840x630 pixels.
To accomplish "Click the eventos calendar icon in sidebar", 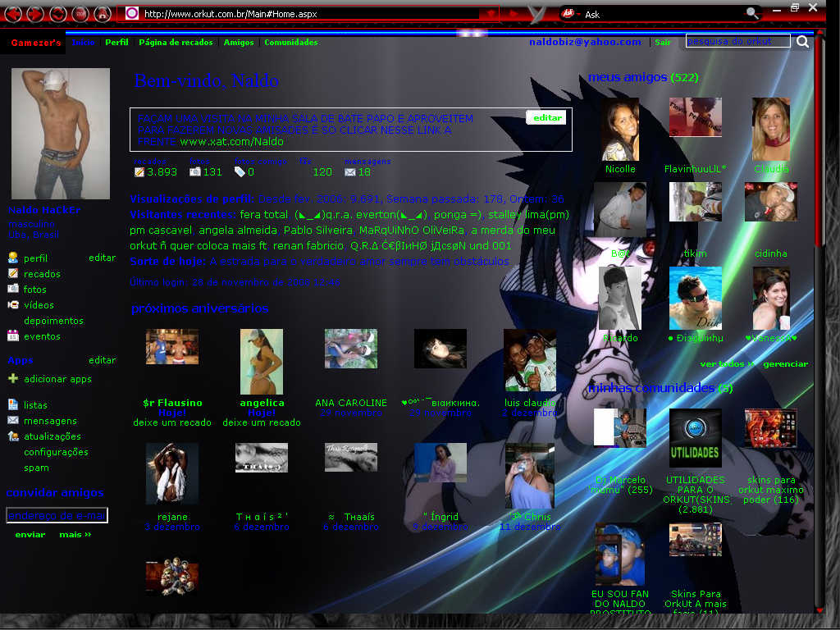I will click(x=13, y=336).
